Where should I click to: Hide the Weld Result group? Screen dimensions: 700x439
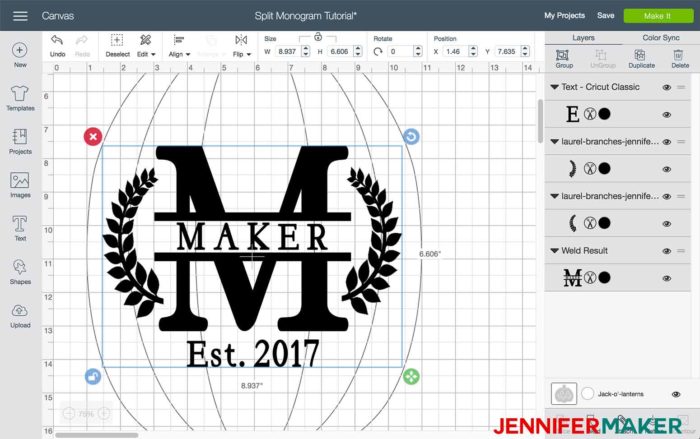pyautogui.click(x=667, y=251)
